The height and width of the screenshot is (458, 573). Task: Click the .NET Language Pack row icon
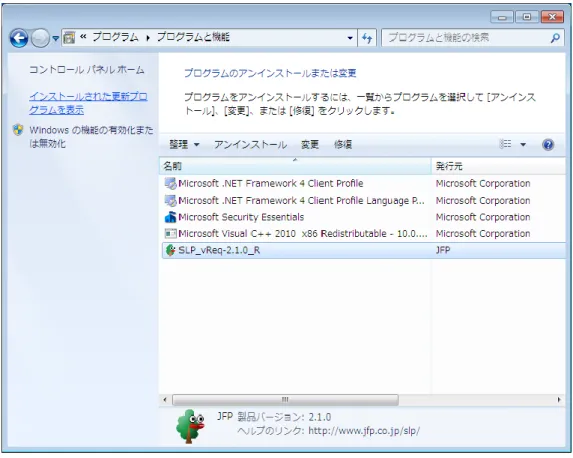tap(170, 200)
